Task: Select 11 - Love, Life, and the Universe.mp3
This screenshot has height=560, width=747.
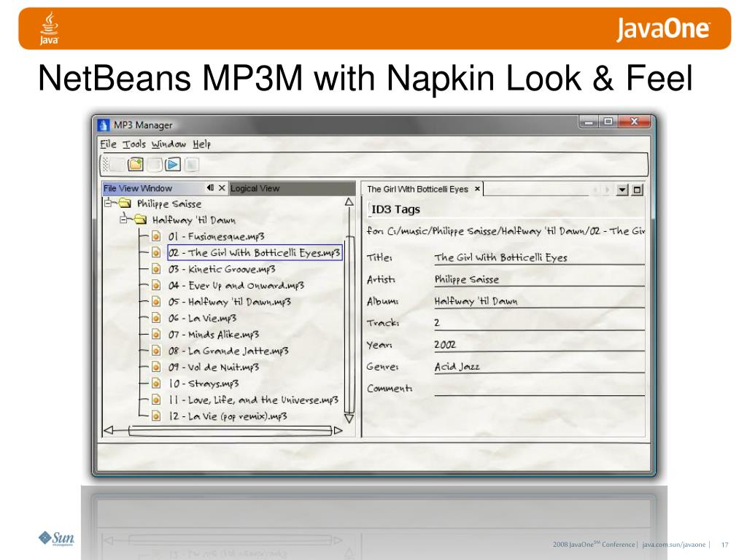Action: 253,400
